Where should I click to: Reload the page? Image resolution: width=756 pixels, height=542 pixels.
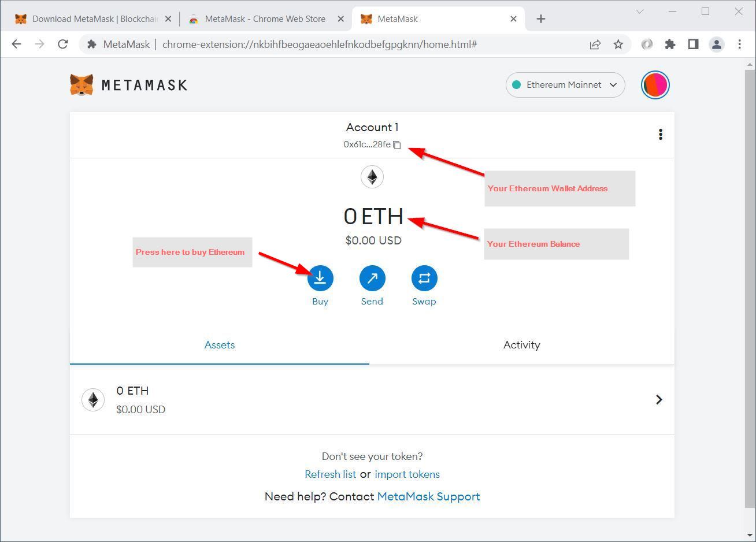click(x=63, y=44)
